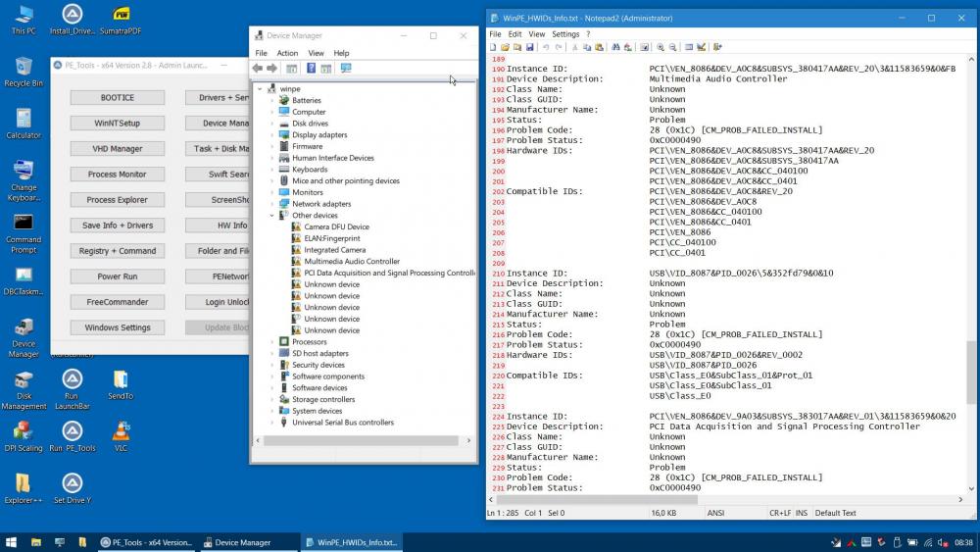Open the VLC desktop shortcut
This screenshot has height=552, width=980.
121,434
